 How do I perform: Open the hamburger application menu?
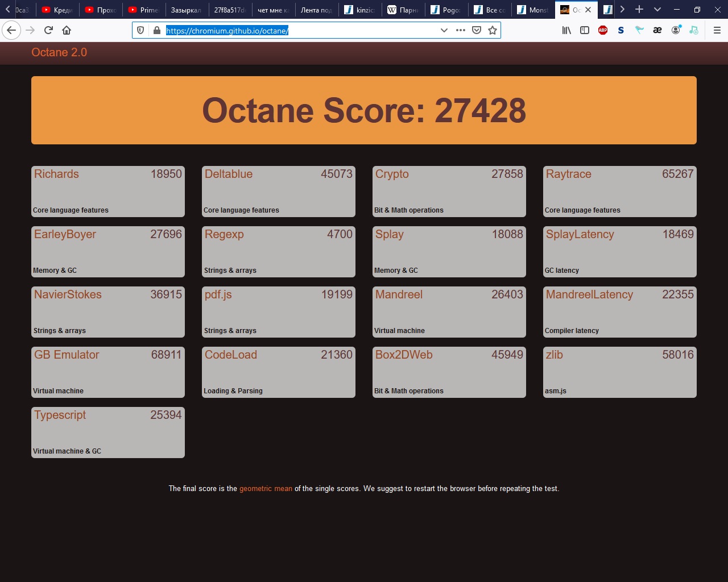coord(717,30)
